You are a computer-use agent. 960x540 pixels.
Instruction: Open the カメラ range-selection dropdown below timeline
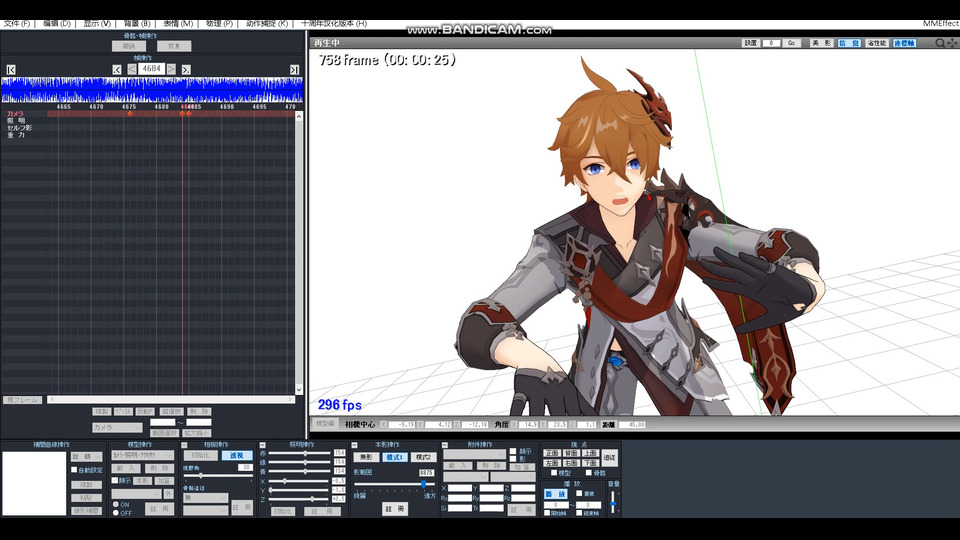(x=117, y=427)
